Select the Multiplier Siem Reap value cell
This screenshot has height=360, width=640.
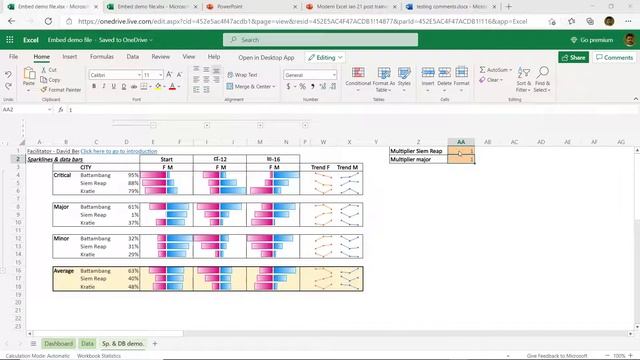click(x=461, y=151)
